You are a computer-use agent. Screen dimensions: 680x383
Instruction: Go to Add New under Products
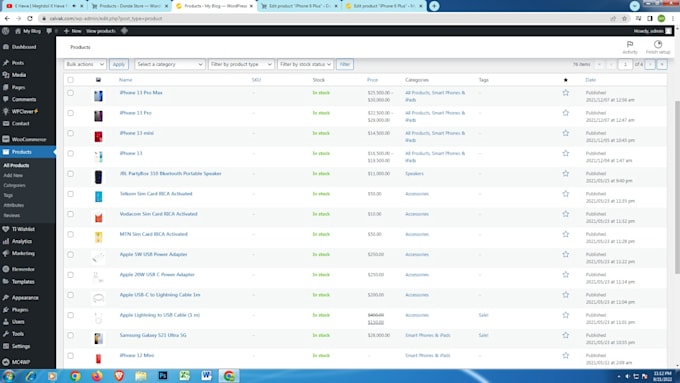(13, 175)
